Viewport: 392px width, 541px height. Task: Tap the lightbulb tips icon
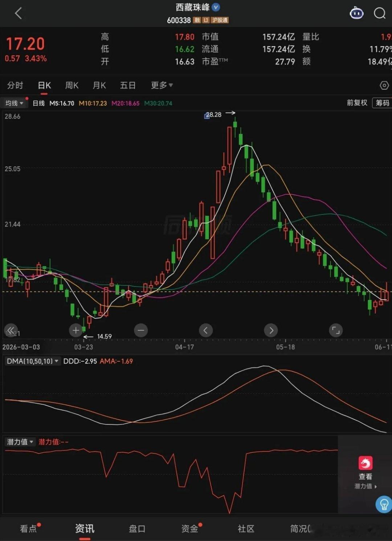pos(384,504)
